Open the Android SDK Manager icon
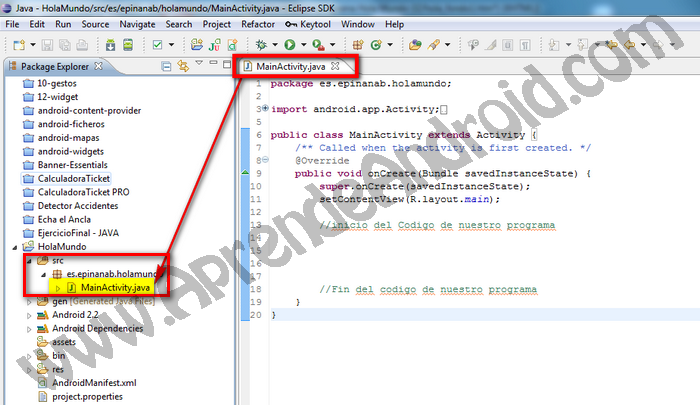The image size is (700, 405). (110, 45)
